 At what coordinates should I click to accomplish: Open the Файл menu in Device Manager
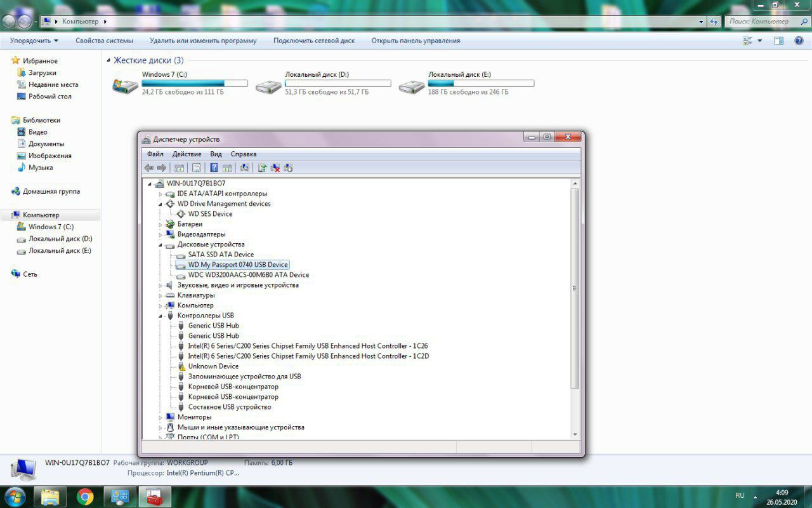pyautogui.click(x=155, y=154)
